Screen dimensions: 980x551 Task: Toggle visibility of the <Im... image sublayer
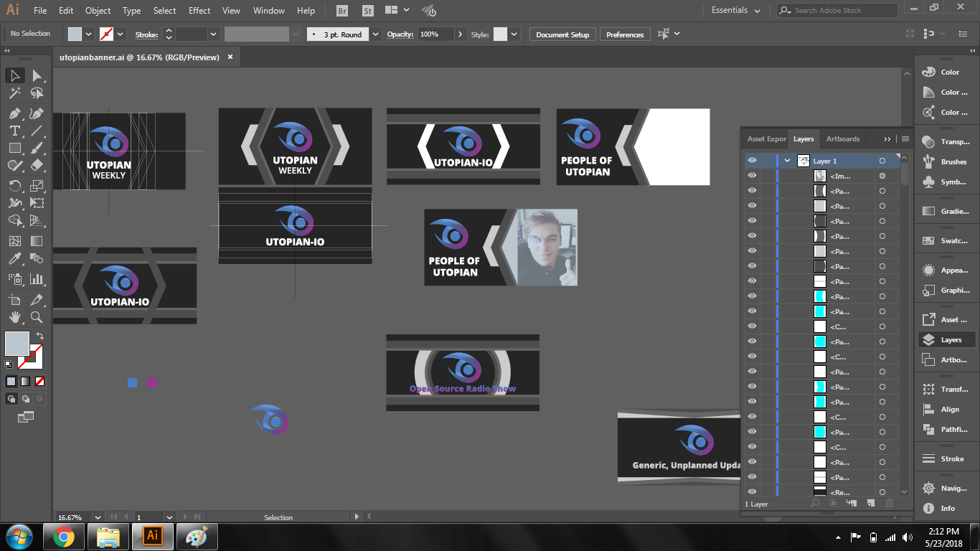coord(752,176)
